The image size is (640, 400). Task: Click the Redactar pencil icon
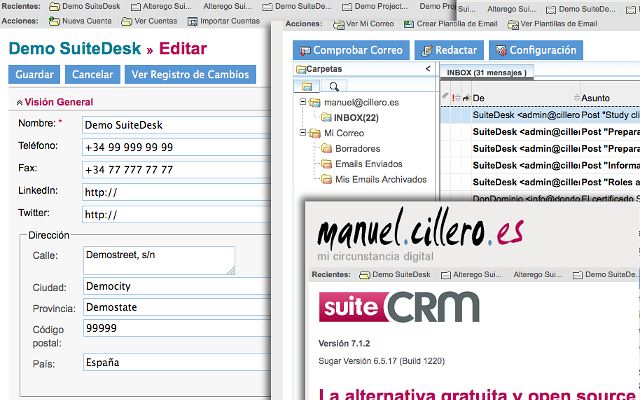tap(427, 51)
